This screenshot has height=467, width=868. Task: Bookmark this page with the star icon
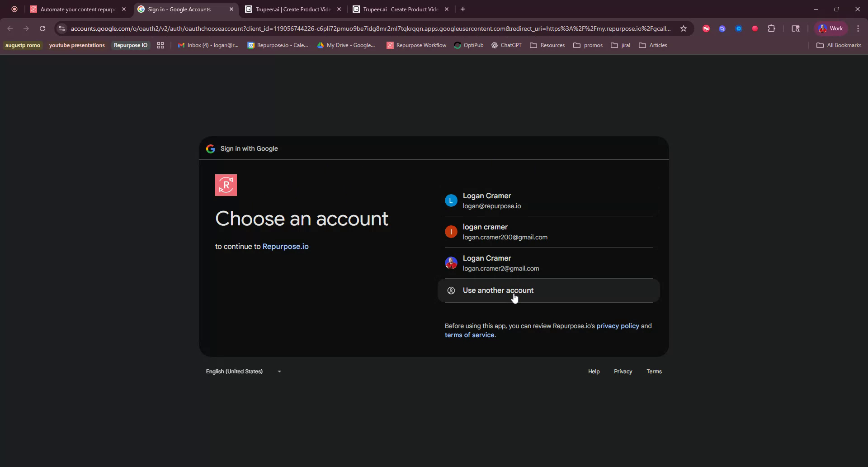(684, 28)
